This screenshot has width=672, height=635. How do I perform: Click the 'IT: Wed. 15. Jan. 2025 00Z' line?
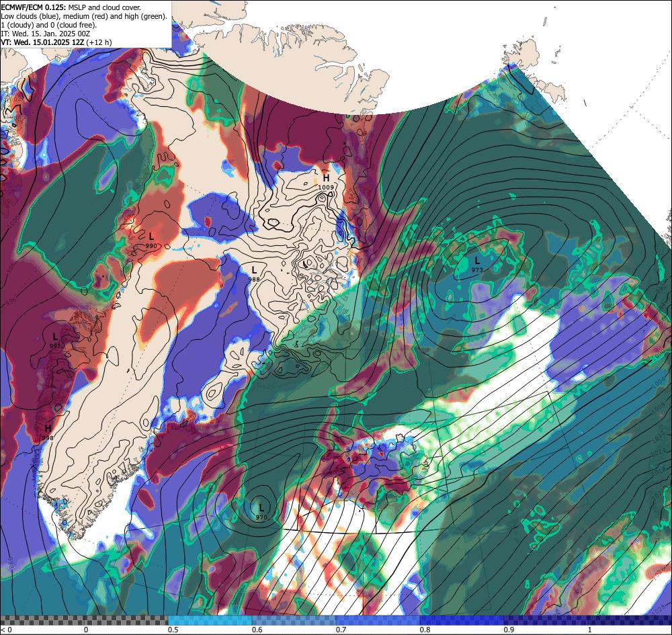point(46,34)
